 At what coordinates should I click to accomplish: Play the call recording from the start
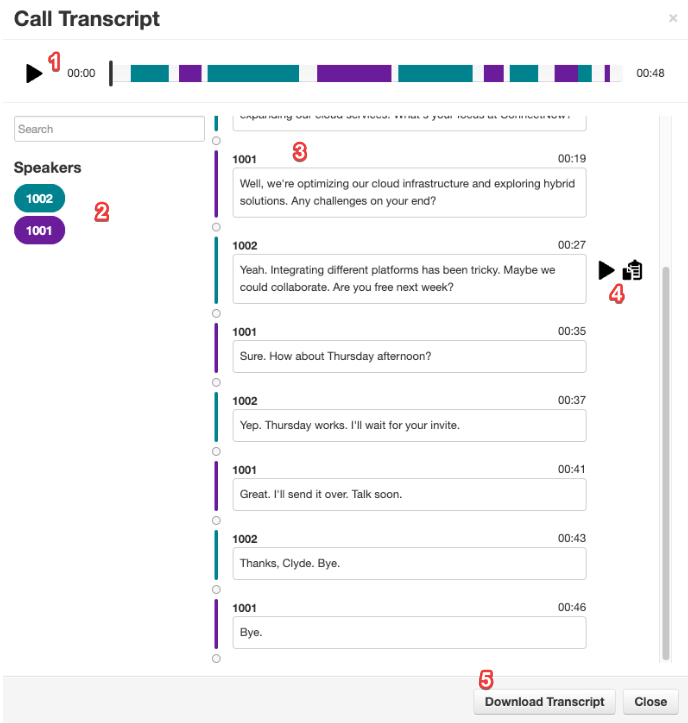(x=34, y=73)
